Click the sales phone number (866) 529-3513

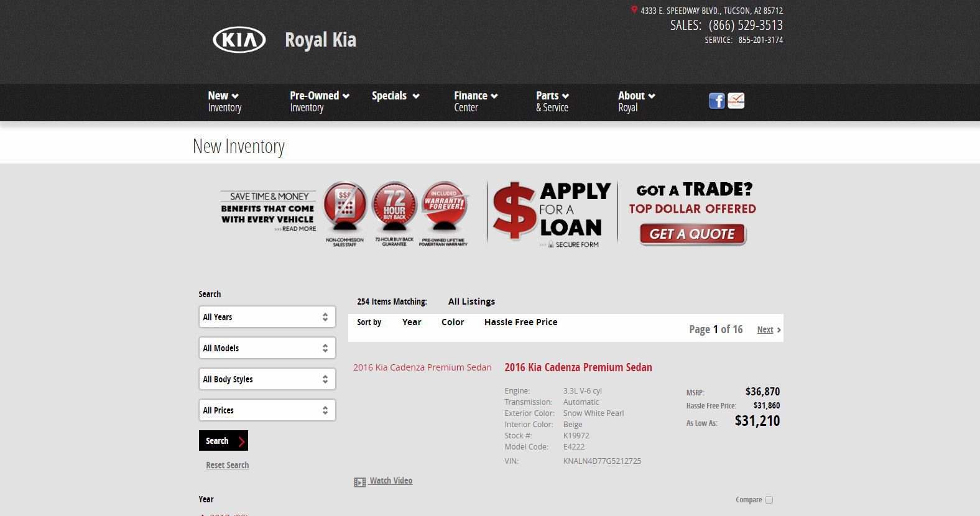pyautogui.click(x=746, y=25)
